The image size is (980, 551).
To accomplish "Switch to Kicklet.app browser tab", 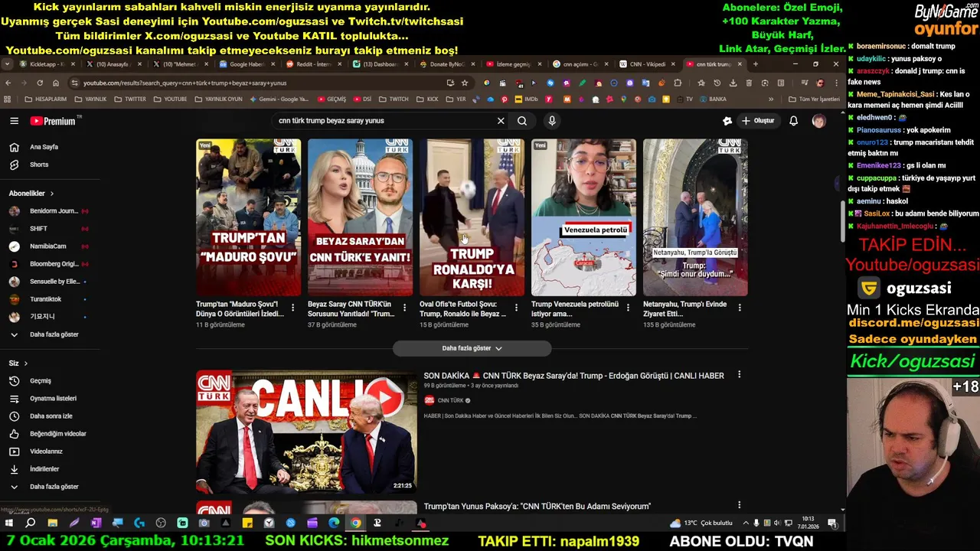I will (x=46, y=64).
